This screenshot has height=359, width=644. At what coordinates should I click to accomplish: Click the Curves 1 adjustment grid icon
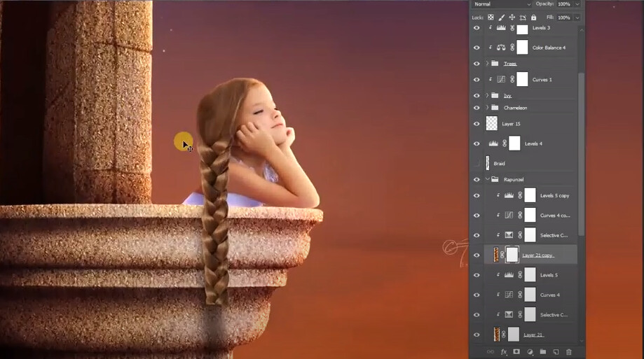point(501,80)
